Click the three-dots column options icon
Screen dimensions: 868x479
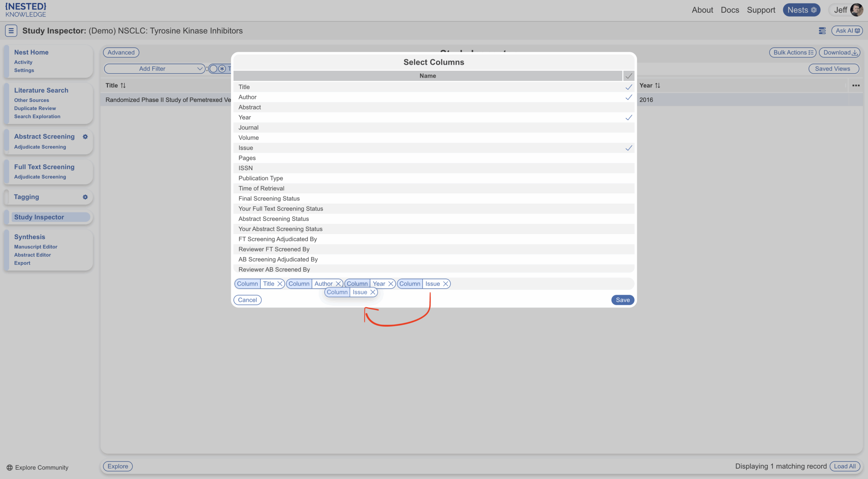point(856,85)
